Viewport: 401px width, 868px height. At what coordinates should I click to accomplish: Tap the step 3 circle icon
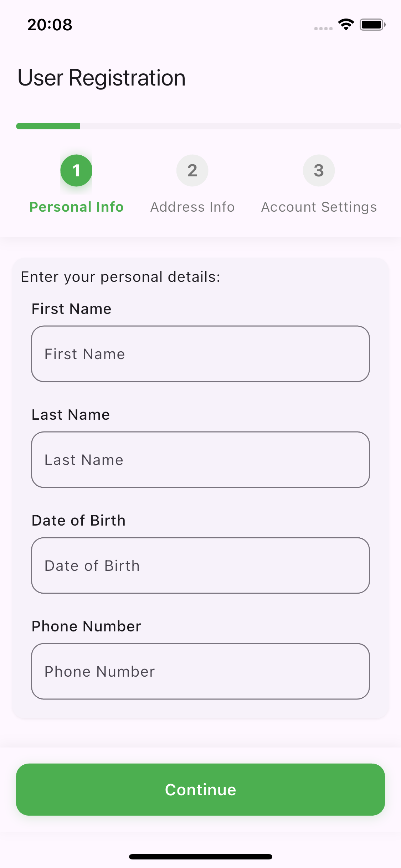click(319, 171)
